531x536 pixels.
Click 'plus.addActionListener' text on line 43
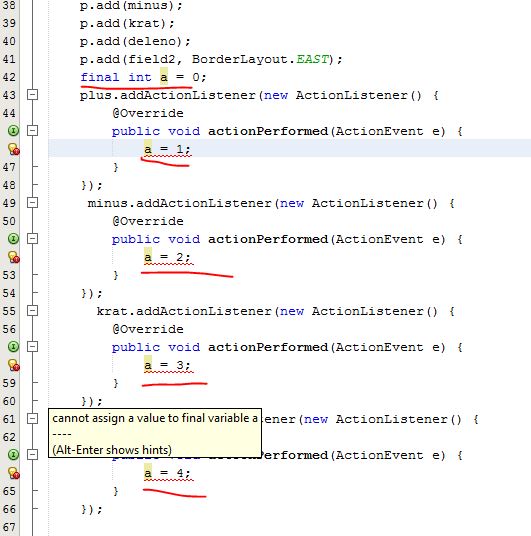[x=168, y=95]
